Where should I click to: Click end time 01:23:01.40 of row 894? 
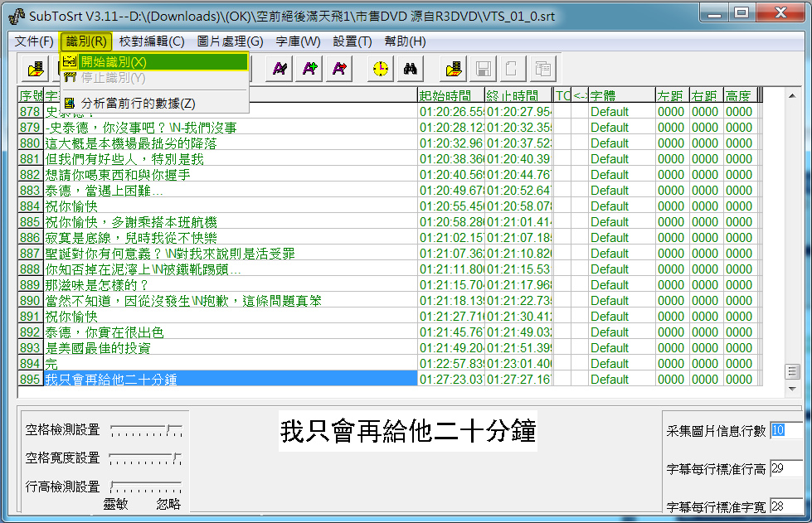click(518, 364)
